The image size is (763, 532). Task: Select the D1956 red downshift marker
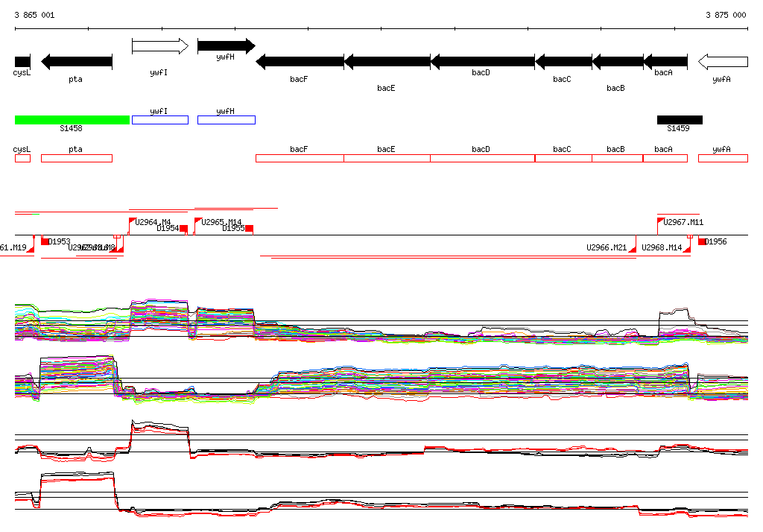[702, 241]
